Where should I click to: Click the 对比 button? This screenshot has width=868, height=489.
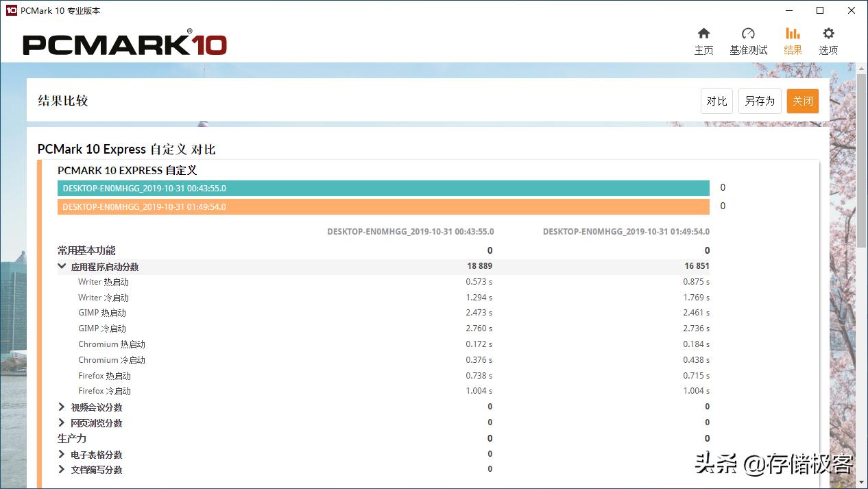716,101
